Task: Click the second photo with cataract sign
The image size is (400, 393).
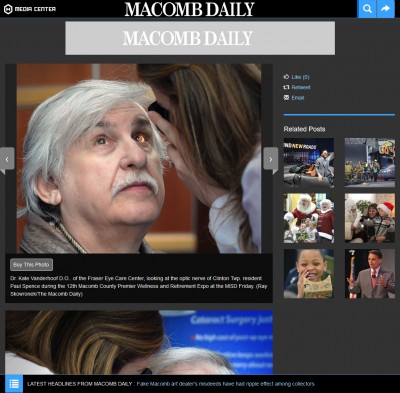Action: click(139, 342)
